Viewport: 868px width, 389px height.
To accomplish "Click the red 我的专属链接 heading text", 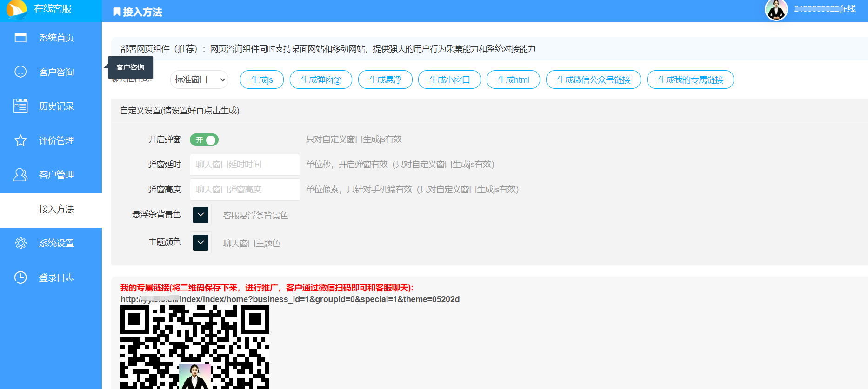I will point(267,288).
